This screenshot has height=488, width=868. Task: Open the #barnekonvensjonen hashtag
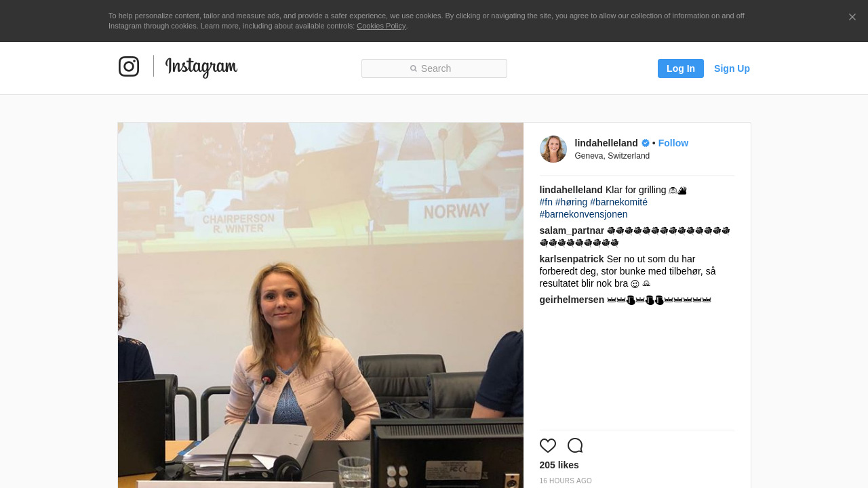(x=584, y=214)
